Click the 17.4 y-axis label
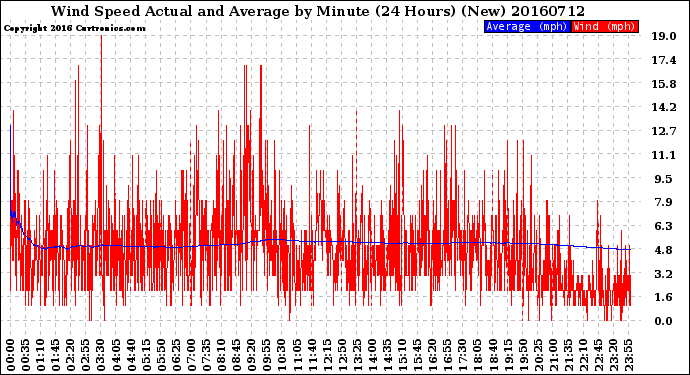This screenshot has height=375, width=690. (x=663, y=60)
